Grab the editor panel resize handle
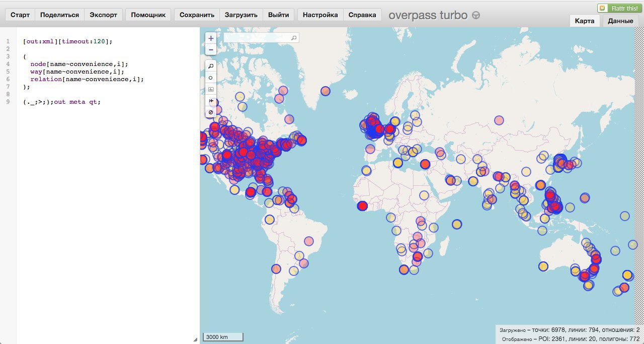Screen dimensions: 644x344 [195, 339]
